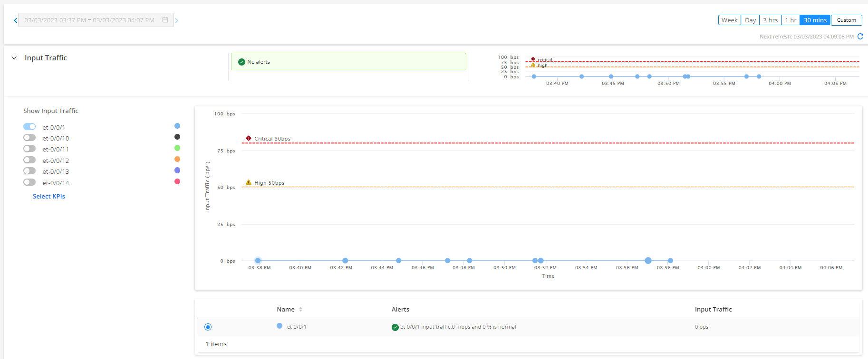Image resolution: width=868 pixels, height=359 pixels.
Task: Click the refresh icon beside Next refresh
Action: point(860,37)
